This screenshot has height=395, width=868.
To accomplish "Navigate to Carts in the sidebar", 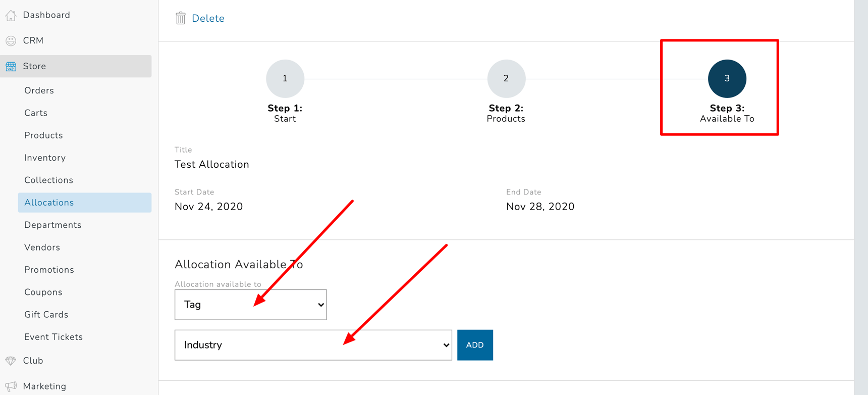I will coord(36,113).
